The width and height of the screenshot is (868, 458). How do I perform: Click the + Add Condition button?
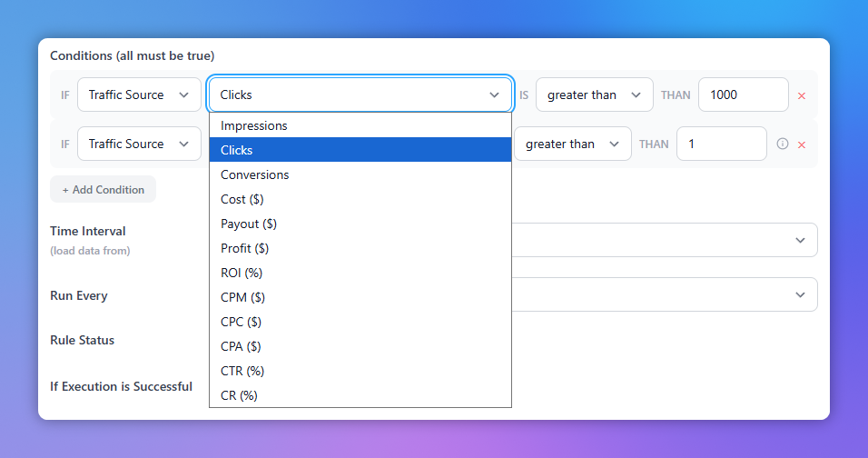click(x=103, y=189)
